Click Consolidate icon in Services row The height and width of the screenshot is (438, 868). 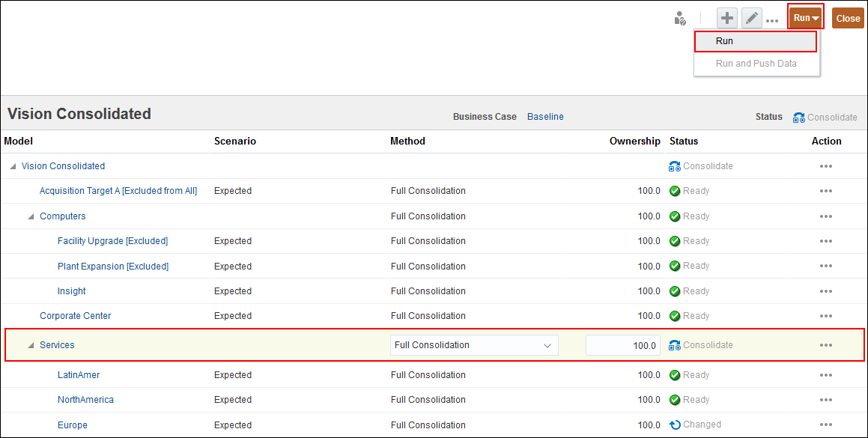[675, 345]
